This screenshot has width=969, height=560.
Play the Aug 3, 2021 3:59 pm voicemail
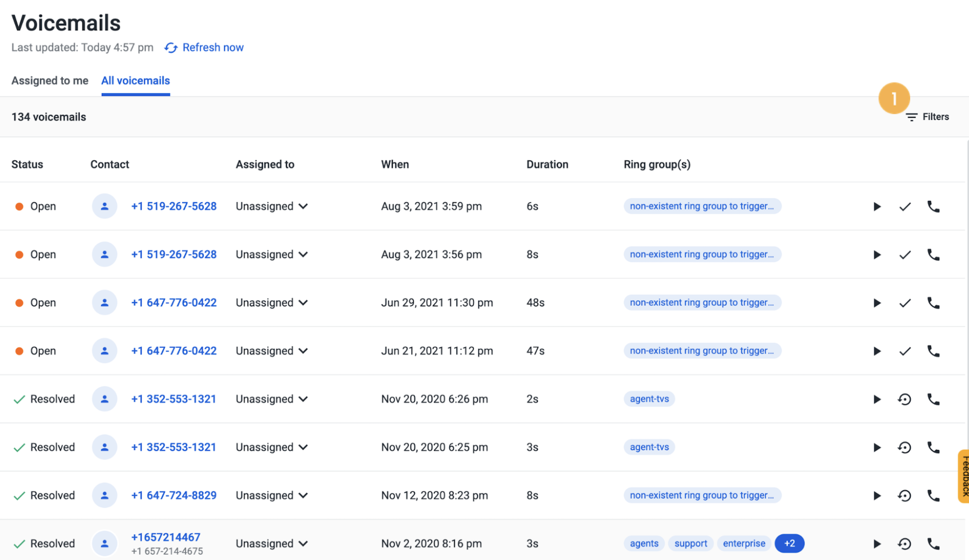(877, 207)
